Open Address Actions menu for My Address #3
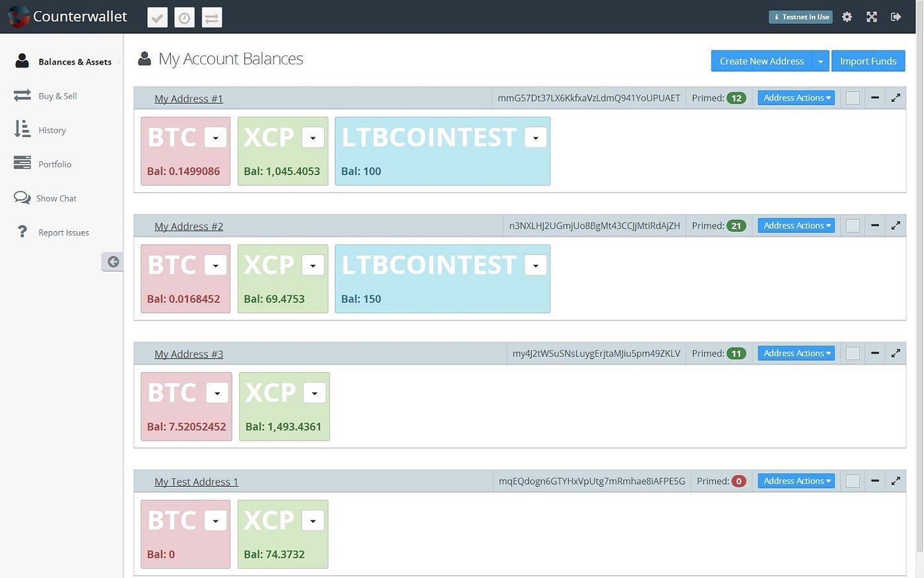This screenshot has height=578, width=924. tap(796, 353)
